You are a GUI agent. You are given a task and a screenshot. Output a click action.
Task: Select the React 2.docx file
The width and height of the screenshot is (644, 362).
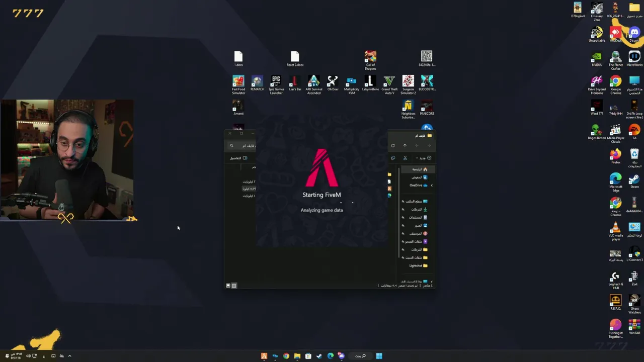coord(295,59)
